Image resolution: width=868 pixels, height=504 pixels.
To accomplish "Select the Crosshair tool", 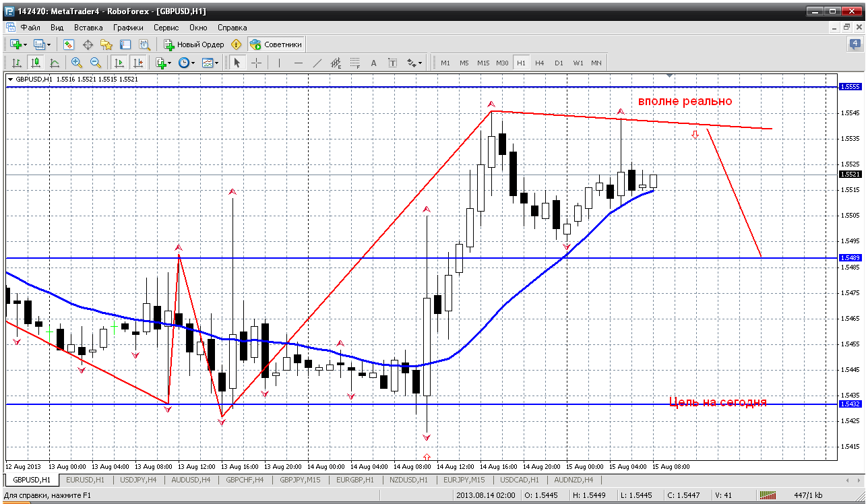I will coord(256,63).
